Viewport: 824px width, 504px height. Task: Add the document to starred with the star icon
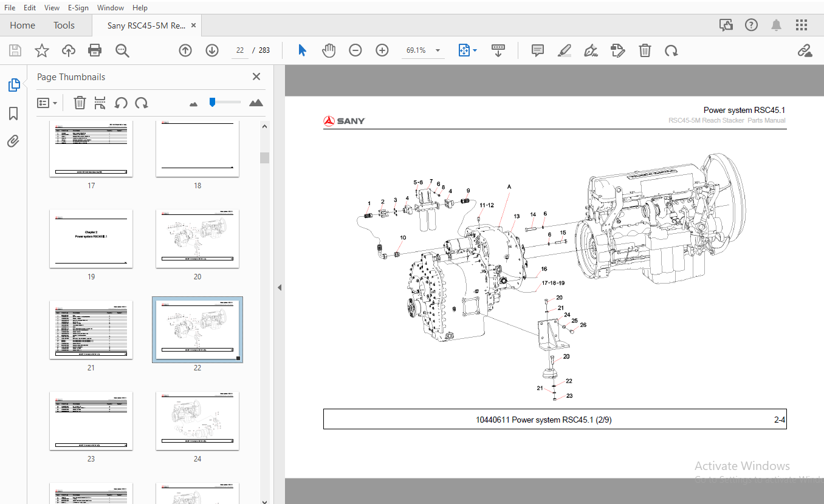(x=42, y=50)
